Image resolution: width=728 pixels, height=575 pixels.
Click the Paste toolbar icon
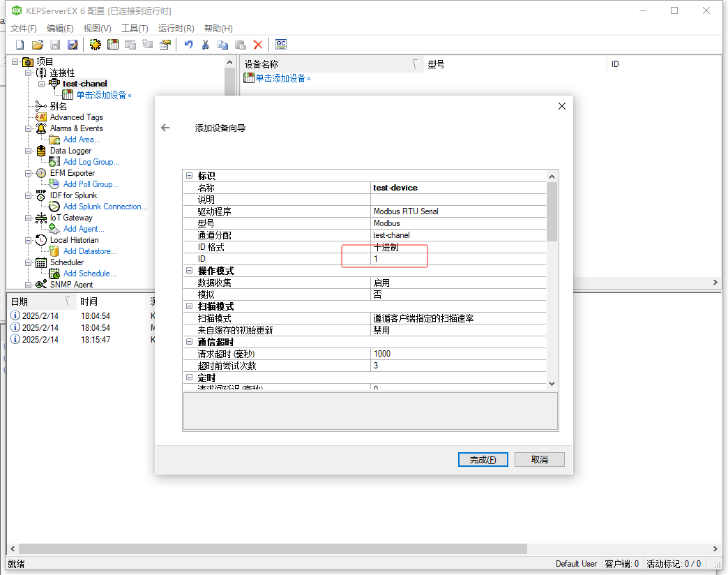tap(241, 45)
